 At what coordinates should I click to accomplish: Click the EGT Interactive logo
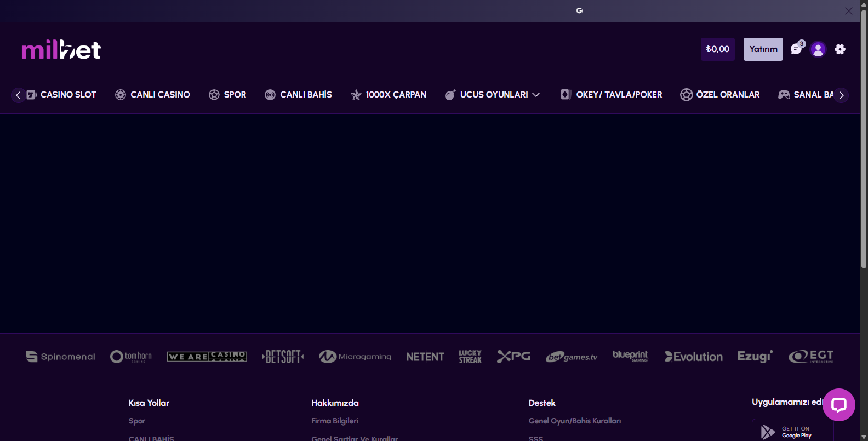tap(811, 357)
